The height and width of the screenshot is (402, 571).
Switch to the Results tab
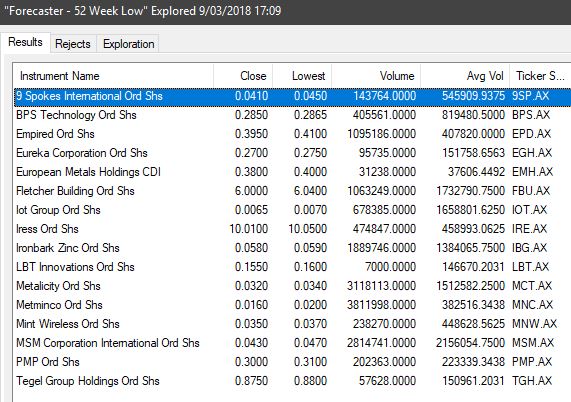click(25, 42)
